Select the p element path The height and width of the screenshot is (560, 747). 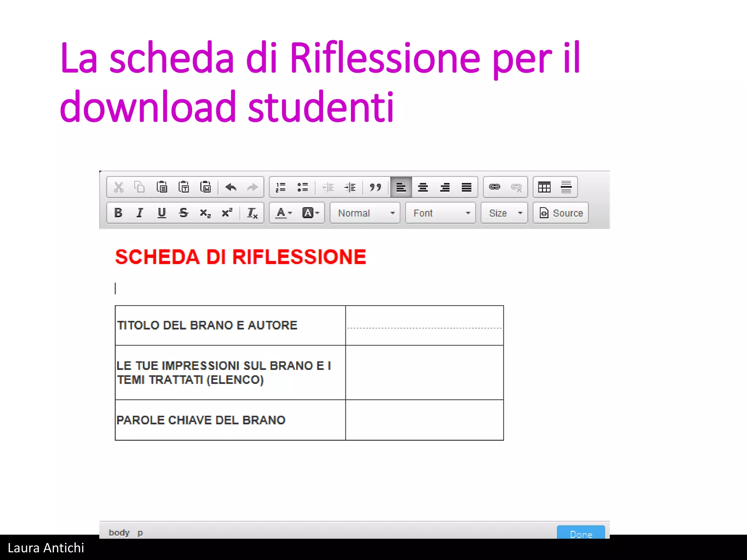[x=140, y=533]
